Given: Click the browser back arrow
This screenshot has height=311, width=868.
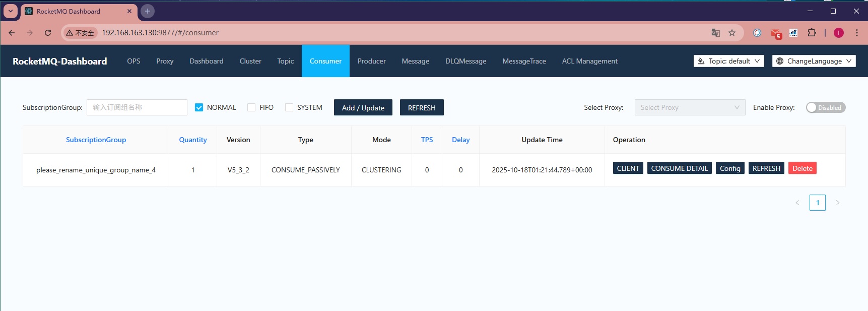Looking at the screenshot, I should (12, 33).
